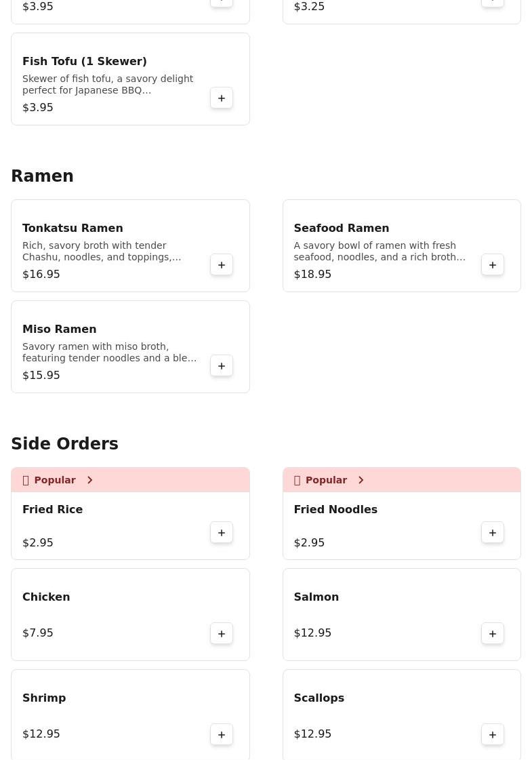
Task: Add Shrimp side order
Action: coord(222,735)
